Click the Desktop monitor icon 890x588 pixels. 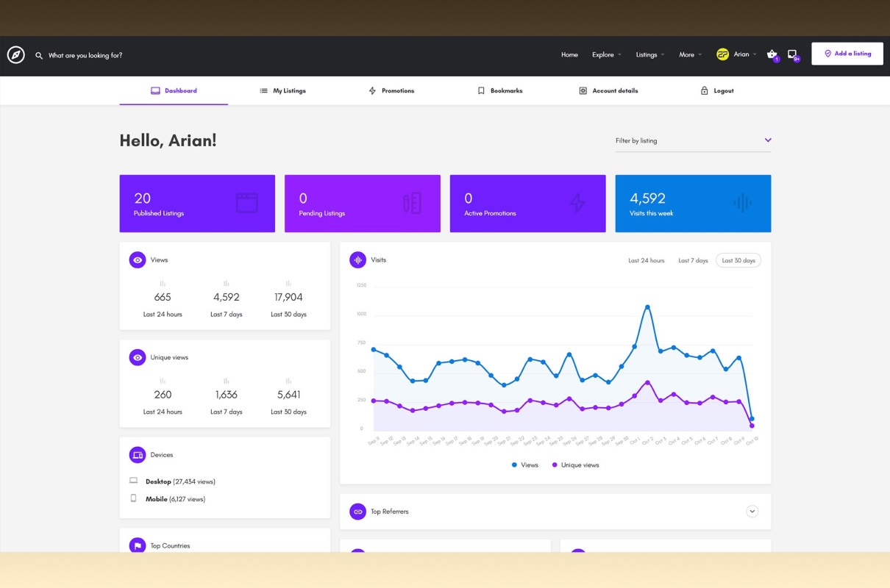coord(133,481)
